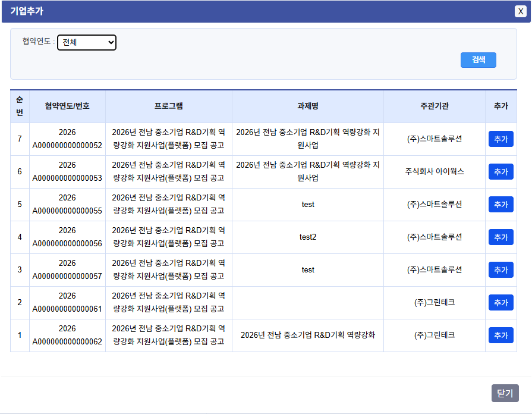Click program cell in row 순번 1
Image resolution: width=532 pixels, height=414 pixels.
[x=169, y=335]
